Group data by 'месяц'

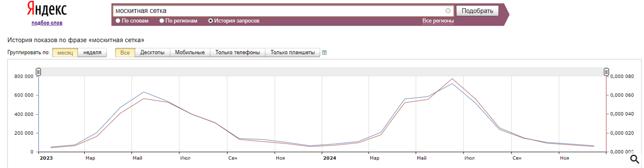65,52
